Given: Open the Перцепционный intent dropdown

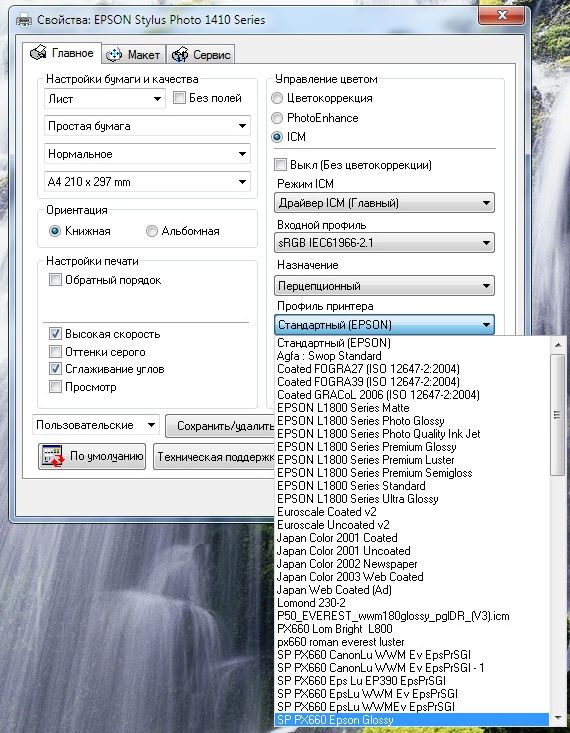Looking at the screenshot, I should [x=384, y=286].
